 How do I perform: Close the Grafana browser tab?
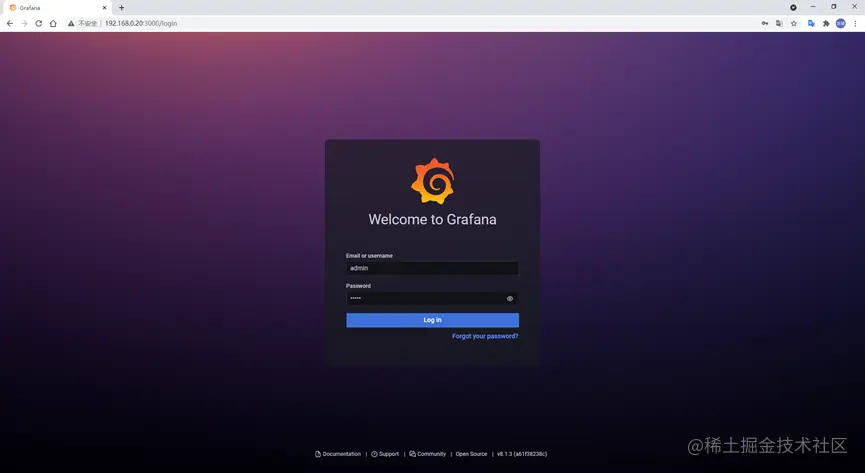pos(104,8)
